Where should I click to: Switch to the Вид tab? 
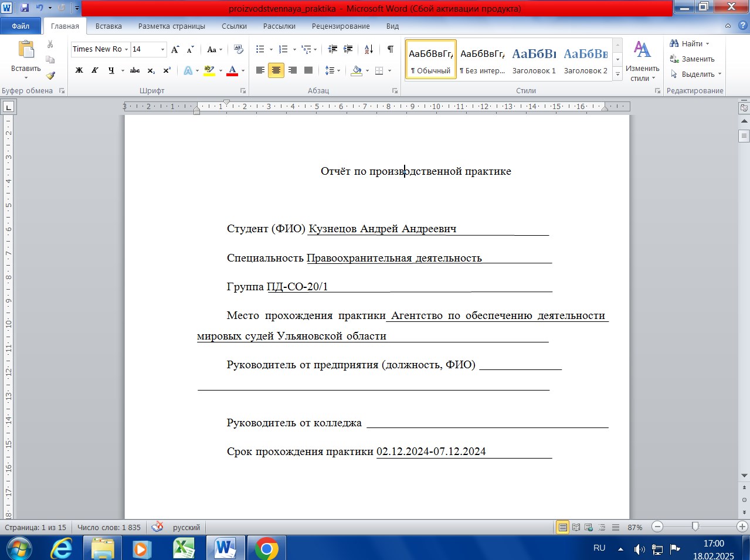(392, 26)
